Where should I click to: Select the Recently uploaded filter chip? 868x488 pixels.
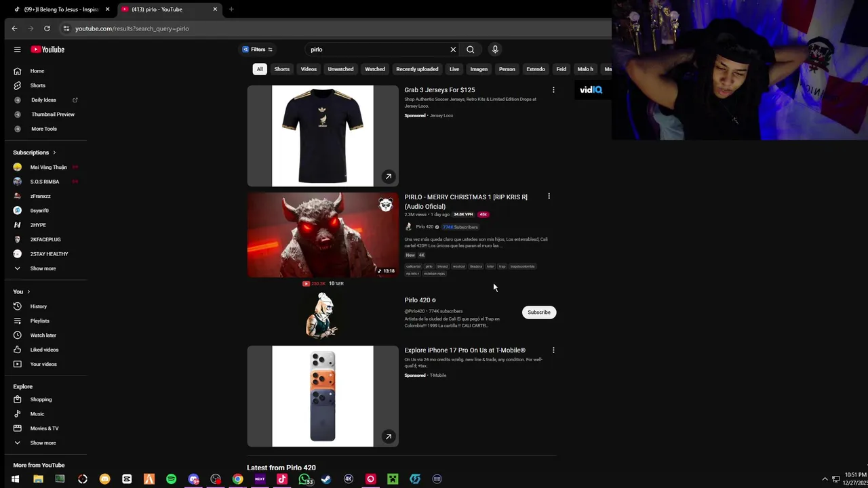click(x=417, y=69)
